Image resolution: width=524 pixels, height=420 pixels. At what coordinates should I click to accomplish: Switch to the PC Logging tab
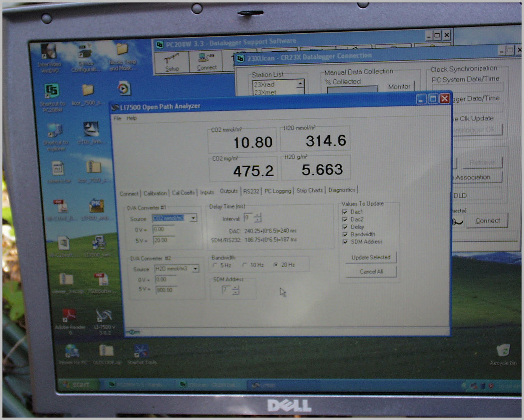(x=278, y=191)
